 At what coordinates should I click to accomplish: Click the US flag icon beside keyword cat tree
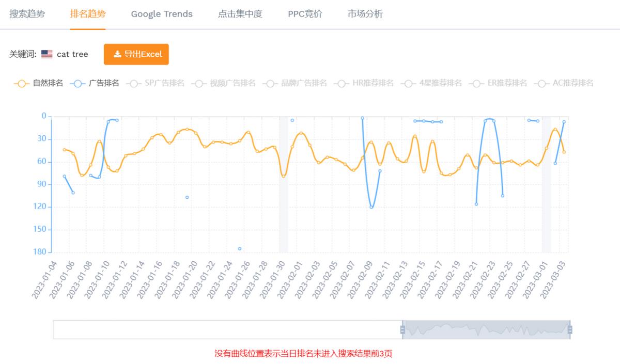point(47,54)
